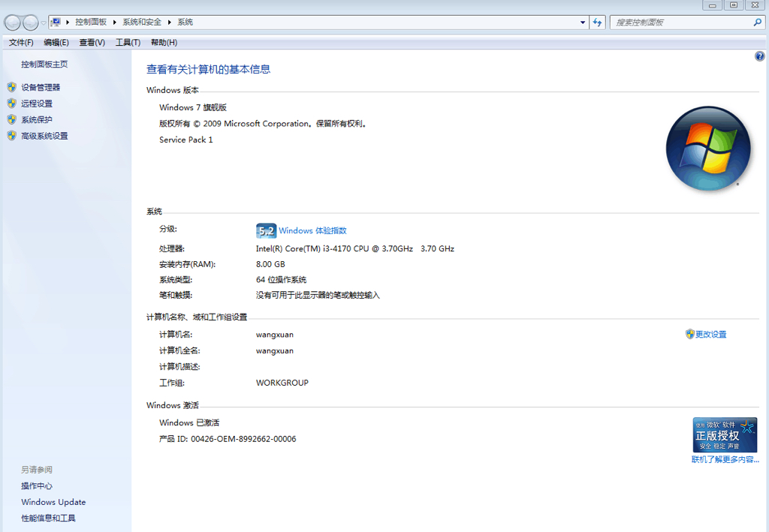Click the magnifier search icon
769x532 pixels.
pyautogui.click(x=758, y=22)
